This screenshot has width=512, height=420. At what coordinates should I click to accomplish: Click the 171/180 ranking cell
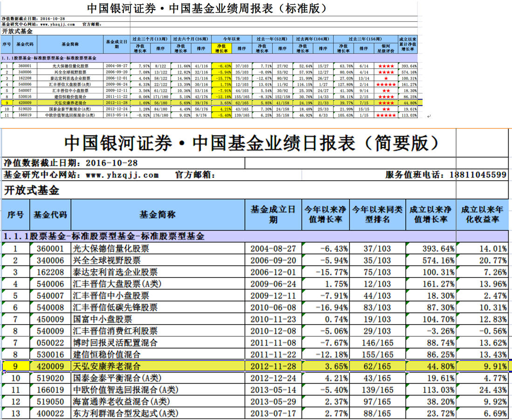161,96
